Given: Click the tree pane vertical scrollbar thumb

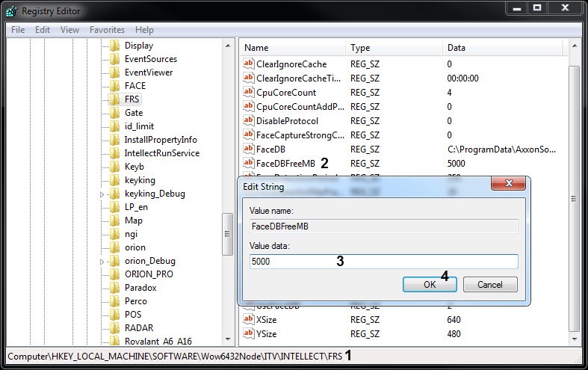Looking at the screenshot, I should (x=228, y=234).
